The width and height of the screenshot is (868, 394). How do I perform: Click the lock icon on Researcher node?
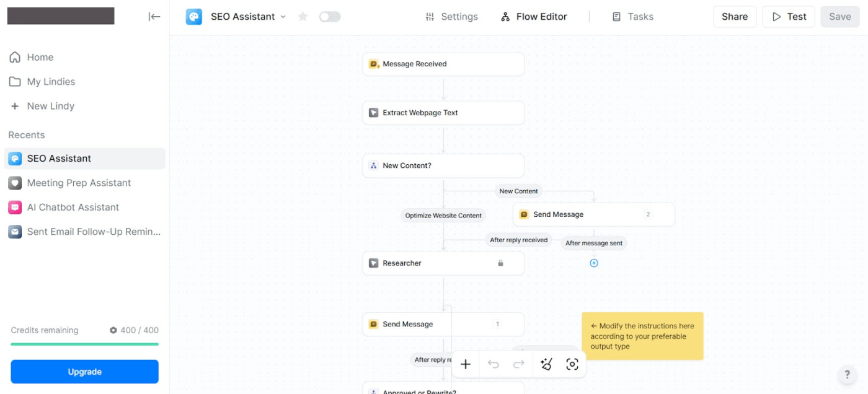(500, 263)
